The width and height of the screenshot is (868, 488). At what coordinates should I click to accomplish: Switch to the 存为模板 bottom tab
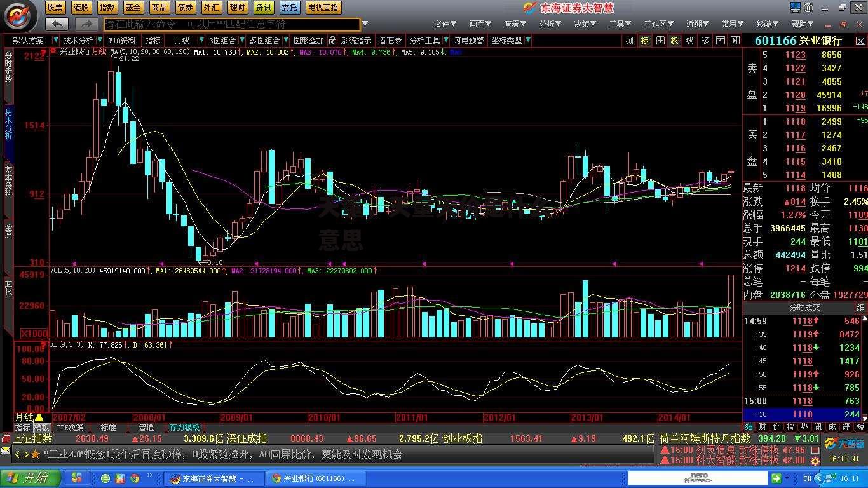(x=184, y=428)
